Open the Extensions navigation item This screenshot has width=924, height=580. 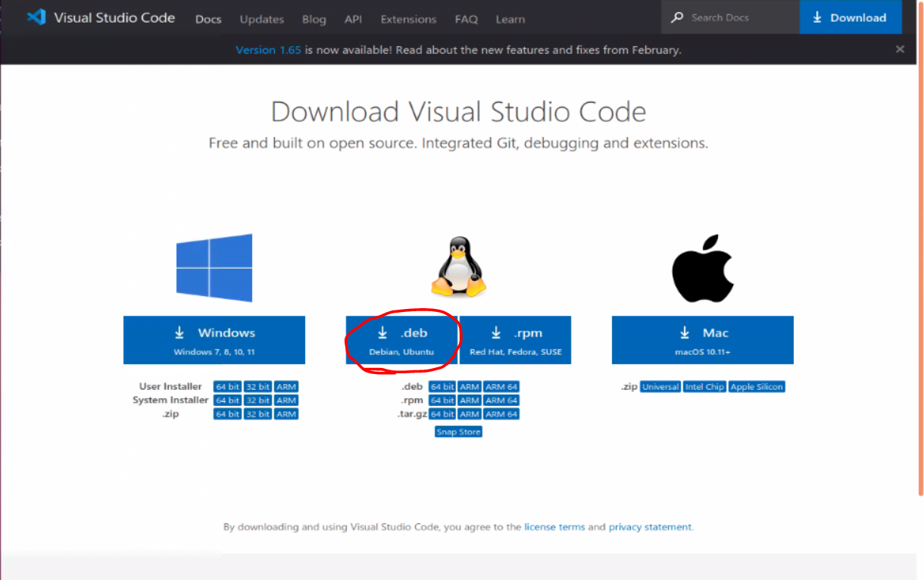(x=408, y=19)
